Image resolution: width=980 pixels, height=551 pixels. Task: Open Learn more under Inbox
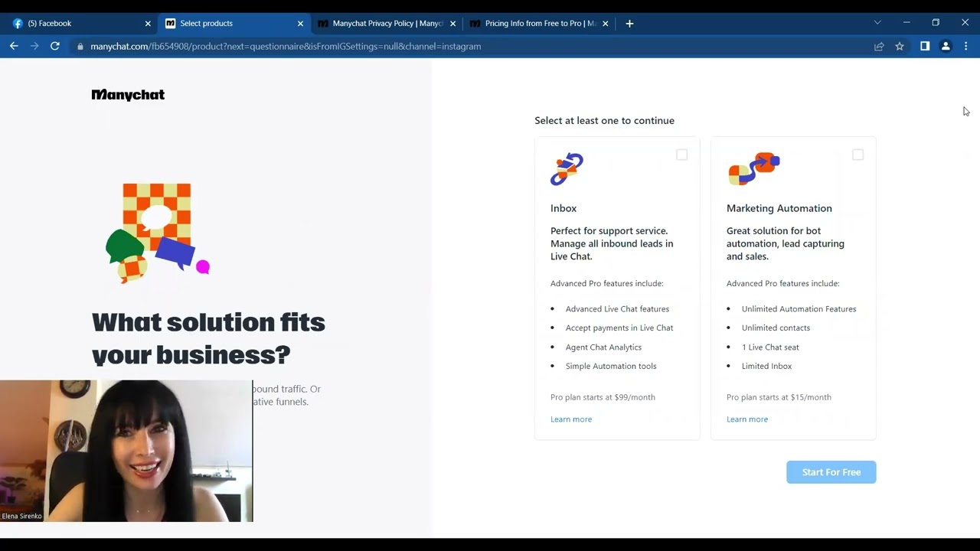(571, 419)
